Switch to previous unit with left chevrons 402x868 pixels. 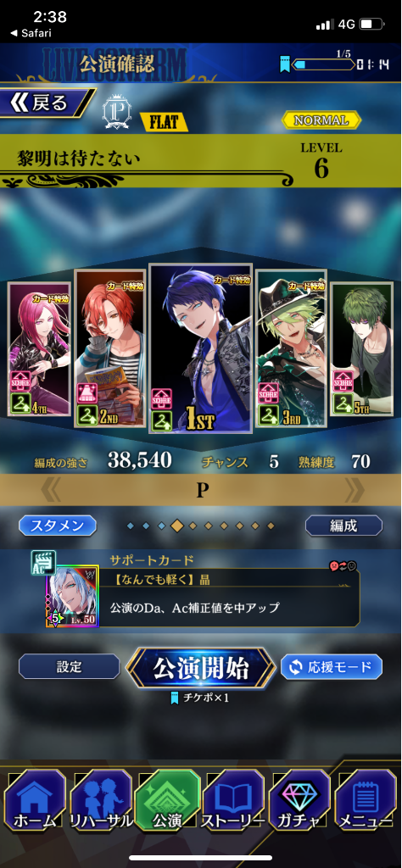point(49,490)
